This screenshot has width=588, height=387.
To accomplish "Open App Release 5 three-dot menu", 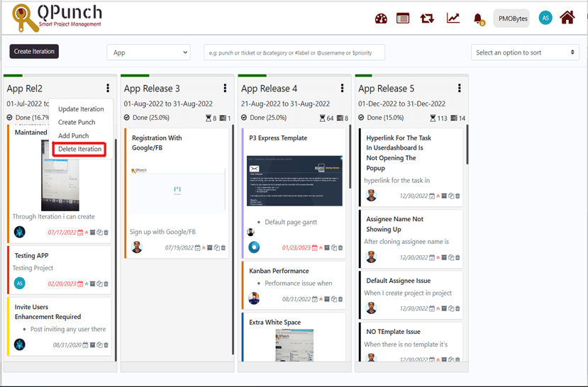I will 459,88.
